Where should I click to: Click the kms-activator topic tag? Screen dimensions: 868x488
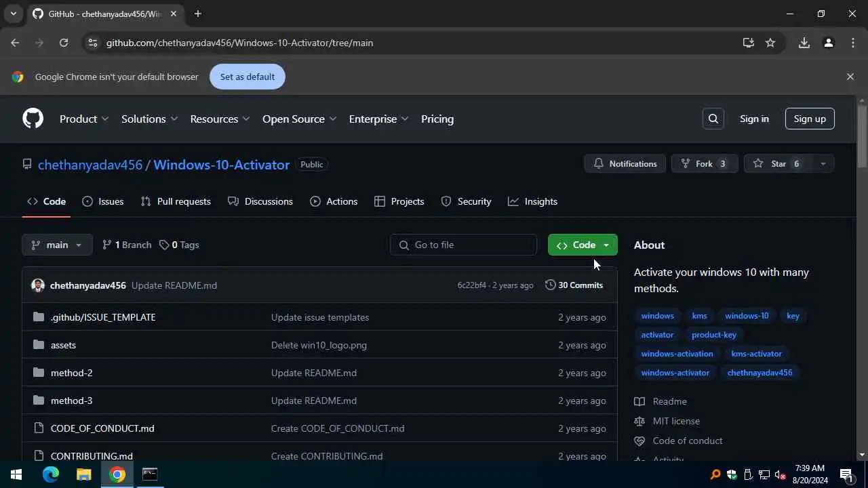(756, 354)
